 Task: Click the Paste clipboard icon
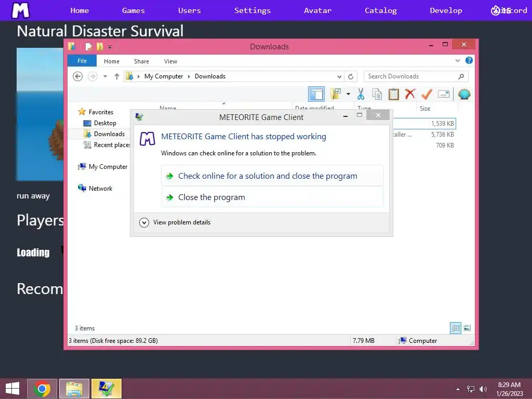394,94
